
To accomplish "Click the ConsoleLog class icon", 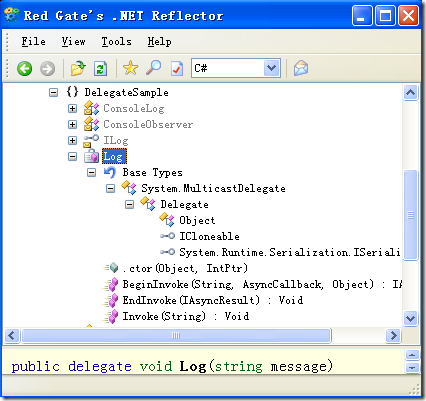I will [91, 108].
